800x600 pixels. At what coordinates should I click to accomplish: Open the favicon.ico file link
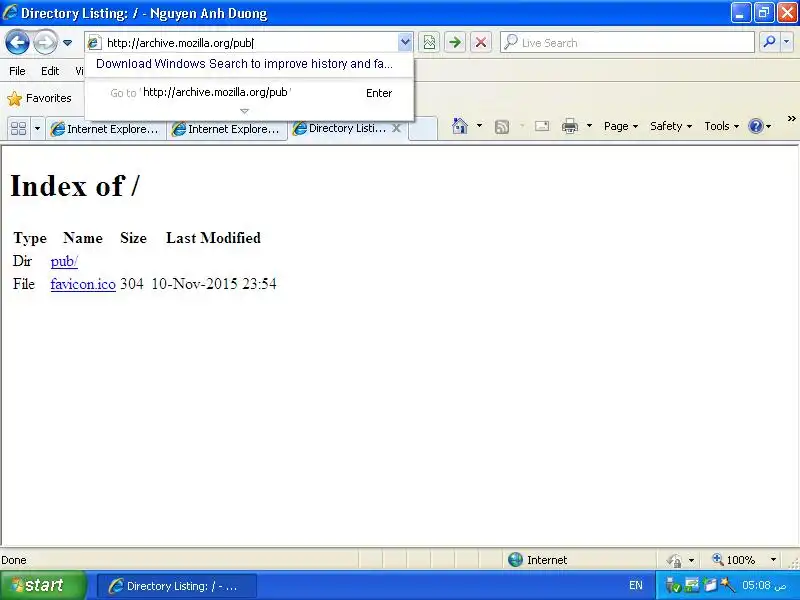[x=83, y=284]
